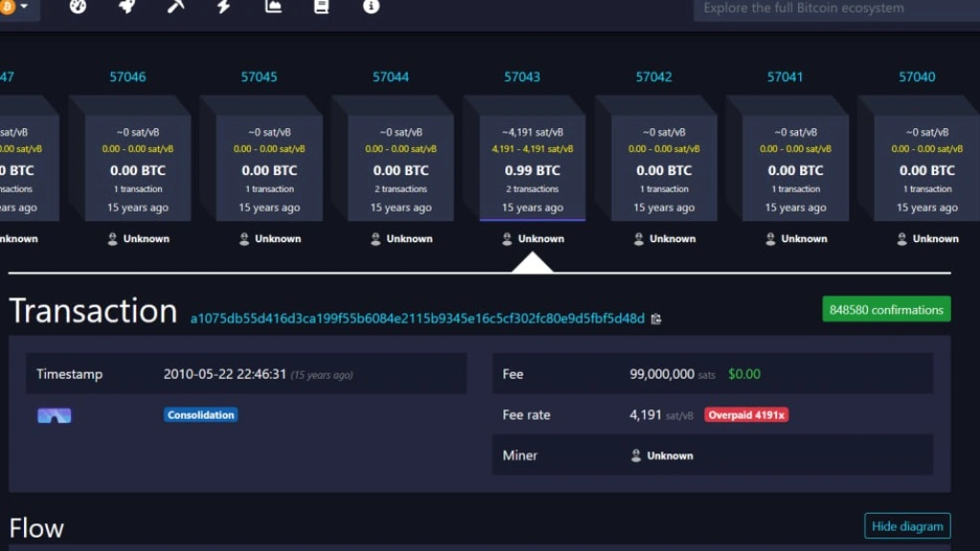Click the Overpaid 4191x badge
This screenshot has width=980, height=551.
[746, 415]
